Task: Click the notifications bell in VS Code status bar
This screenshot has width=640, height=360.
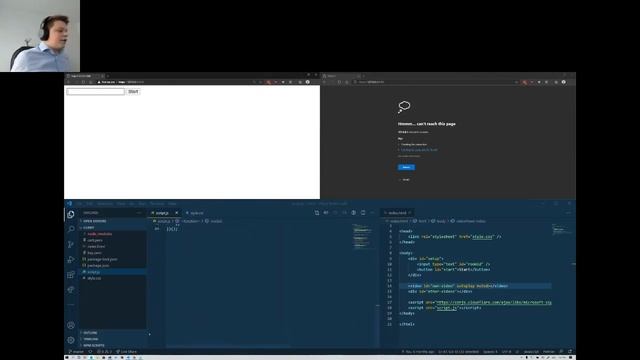Action: click(570, 351)
